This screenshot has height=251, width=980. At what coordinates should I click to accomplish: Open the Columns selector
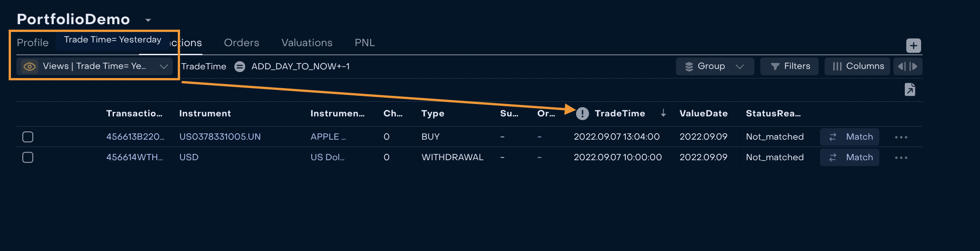click(x=857, y=66)
